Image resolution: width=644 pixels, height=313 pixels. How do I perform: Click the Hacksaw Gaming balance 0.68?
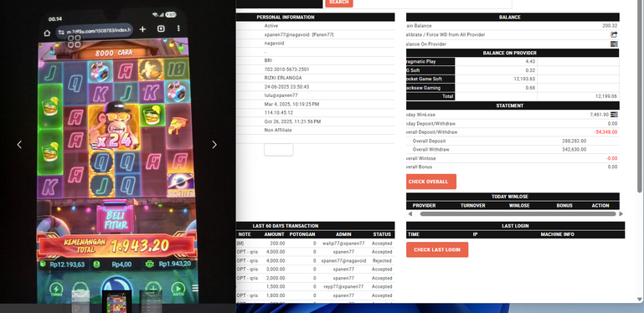pos(530,88)
